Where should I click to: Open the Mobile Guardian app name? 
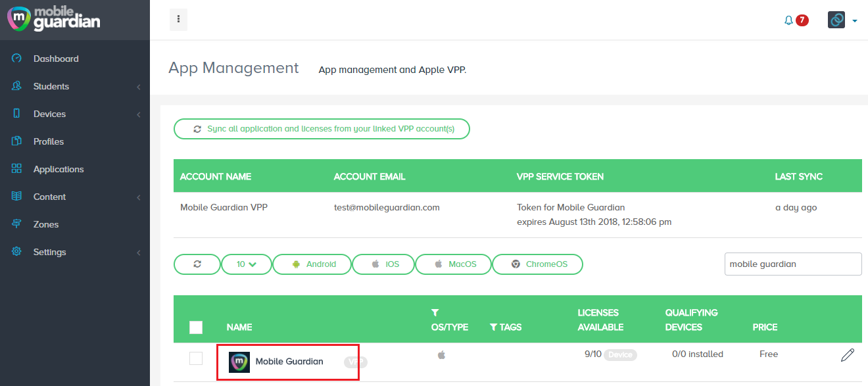tap(289, 362)
